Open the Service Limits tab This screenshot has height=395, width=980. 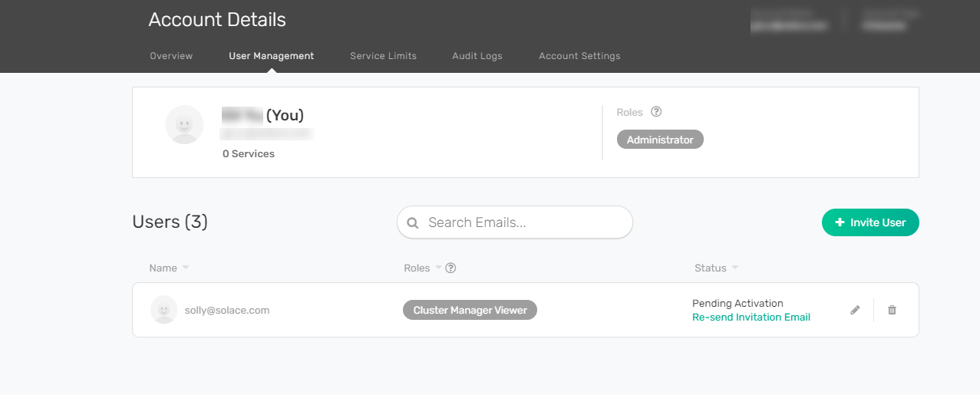383,56
